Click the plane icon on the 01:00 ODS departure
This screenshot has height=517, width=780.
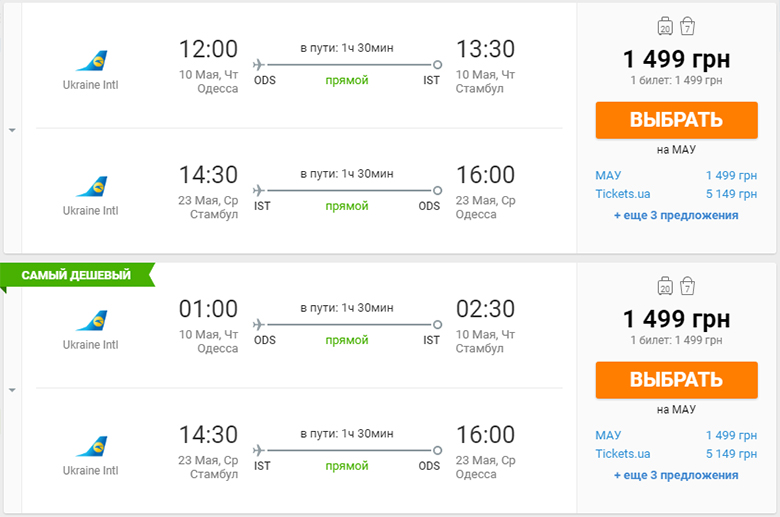point(261,324)
